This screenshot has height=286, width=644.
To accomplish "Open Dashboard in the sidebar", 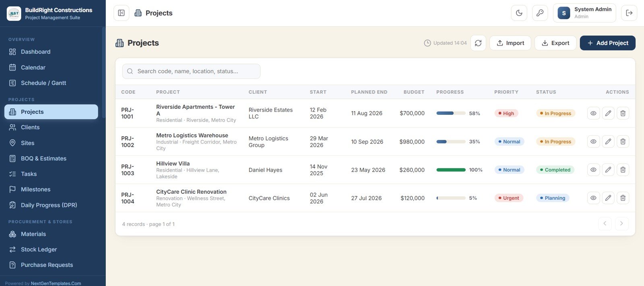I will tap(51, 52).
